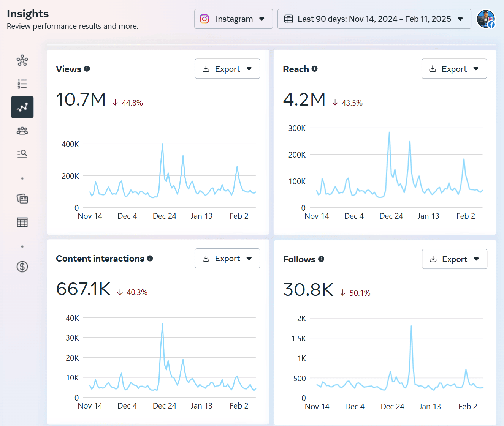504x426 pixels.
Task: Click the info icon next to Follows
Action: [x=321, y=259]
